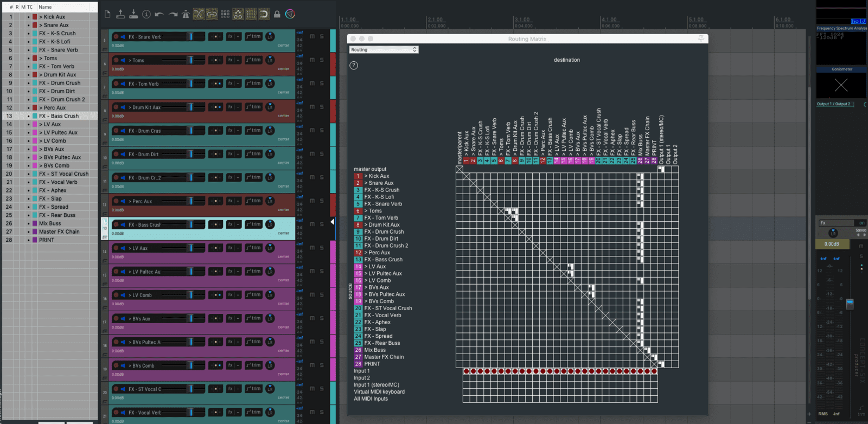
Task: Click the hold button on spectrum analyzer
Action: tap(858, 21)
